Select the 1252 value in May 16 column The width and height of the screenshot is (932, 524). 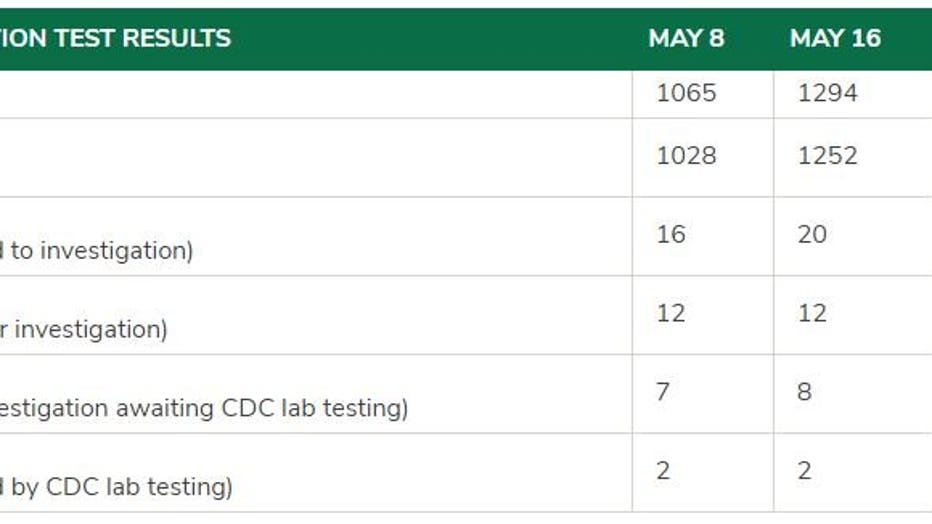(827, 156)
